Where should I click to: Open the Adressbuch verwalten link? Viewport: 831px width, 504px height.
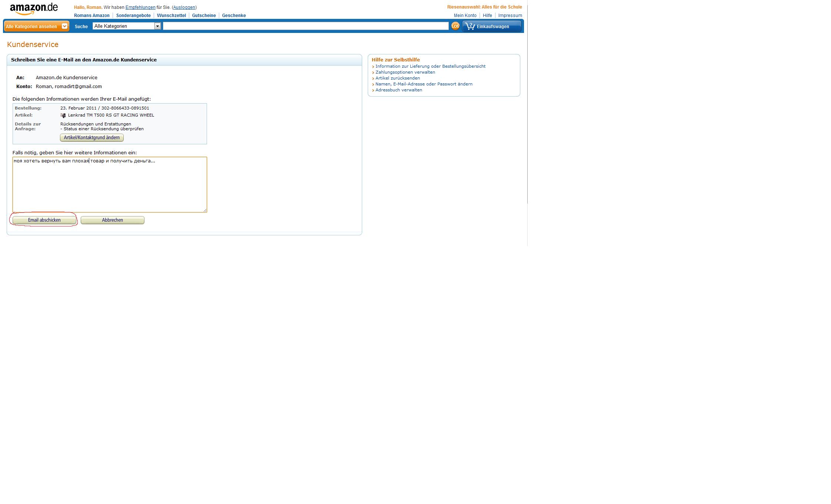click(x=399, y=90)
